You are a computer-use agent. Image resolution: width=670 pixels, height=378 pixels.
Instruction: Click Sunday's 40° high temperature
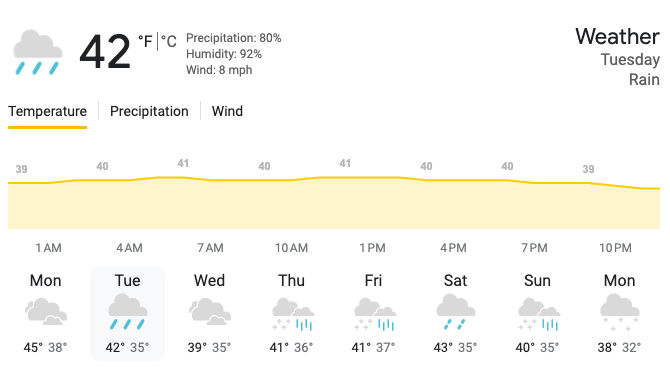pos(525,347)
